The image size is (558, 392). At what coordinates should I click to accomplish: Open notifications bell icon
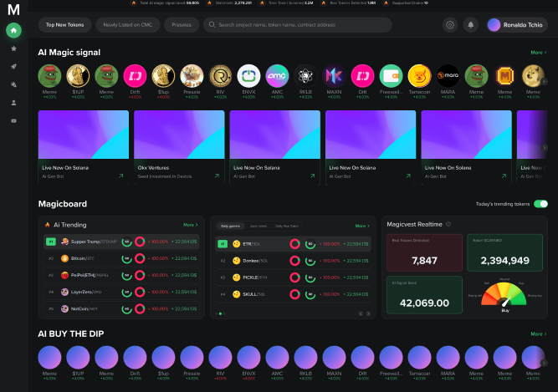point(470,25)
